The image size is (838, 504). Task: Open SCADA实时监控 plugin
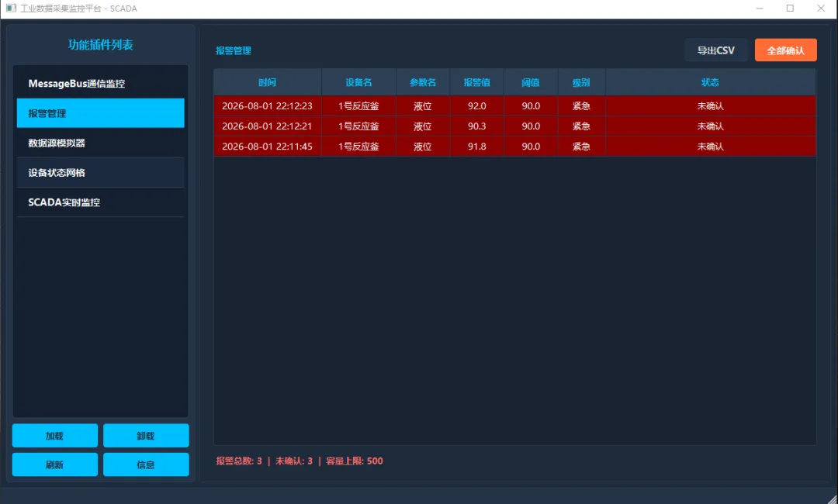point(100,202)
